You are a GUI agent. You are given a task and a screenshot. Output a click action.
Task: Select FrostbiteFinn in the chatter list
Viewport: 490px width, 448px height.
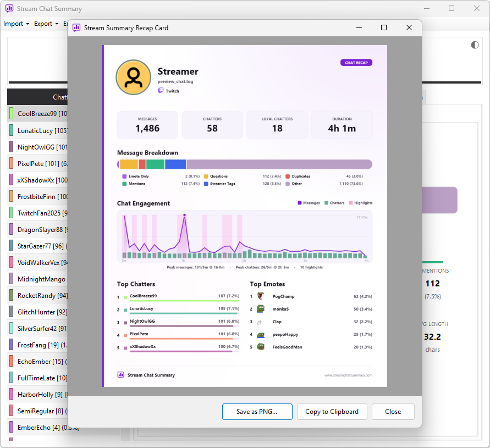click(x=37, y=196)
